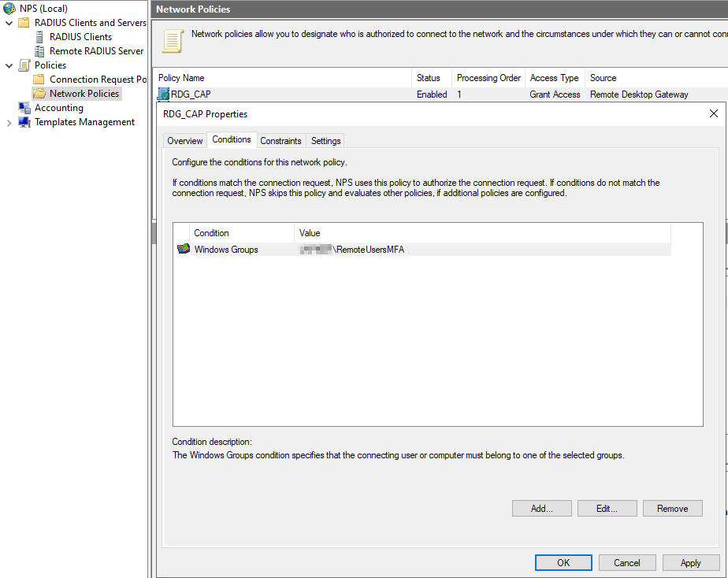Click the Accounting node icon
The width and height of the screenshot is (728, 578).
(x=24, y=108)
